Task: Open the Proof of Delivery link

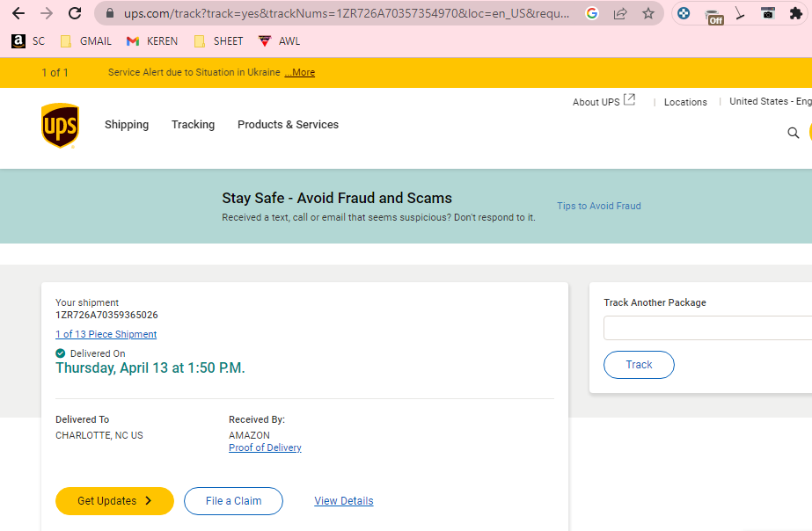Action: click(265, 447)
